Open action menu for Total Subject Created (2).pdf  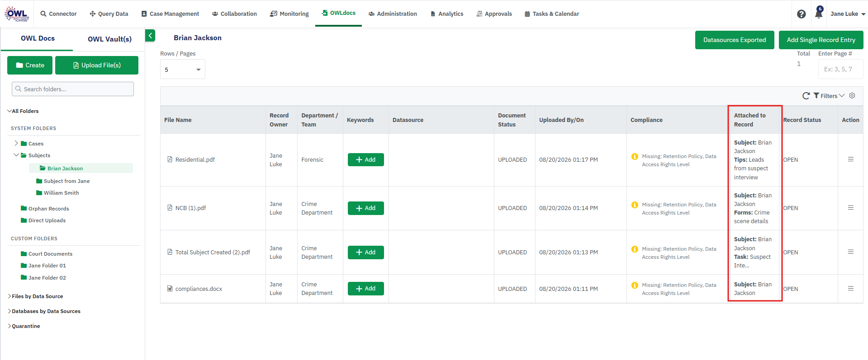coord(851,252)
